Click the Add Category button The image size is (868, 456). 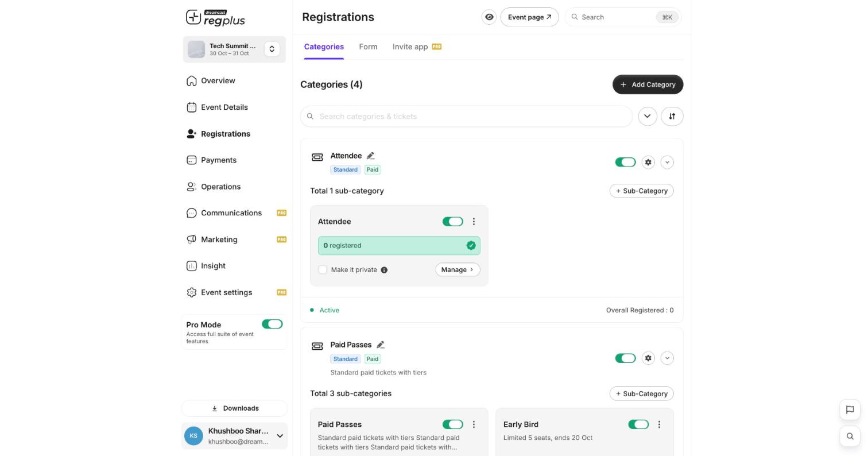click(648, 84)
